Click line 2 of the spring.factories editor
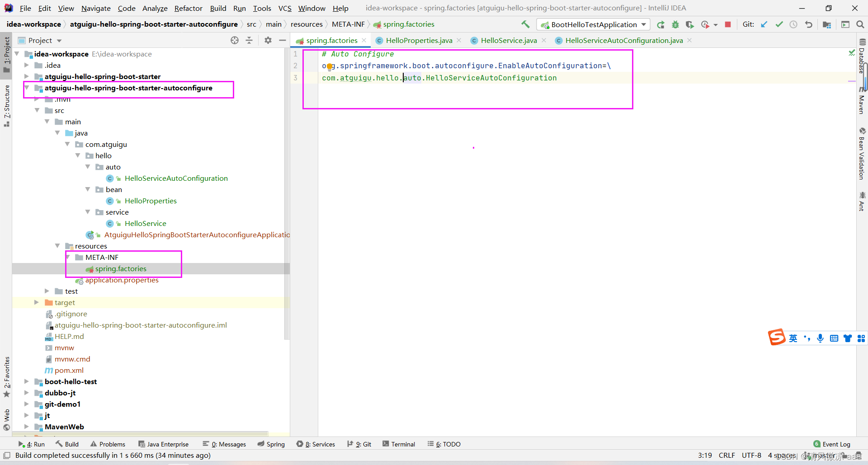The width and height of the screenshot is (868, 465). tap(466, 66)
